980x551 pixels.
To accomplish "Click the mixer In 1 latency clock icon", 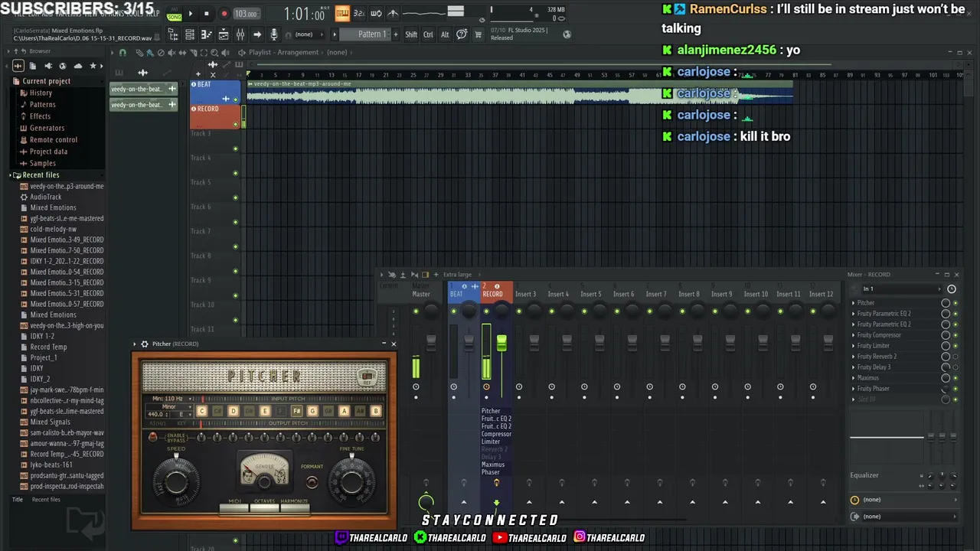I will coord(952,289).
